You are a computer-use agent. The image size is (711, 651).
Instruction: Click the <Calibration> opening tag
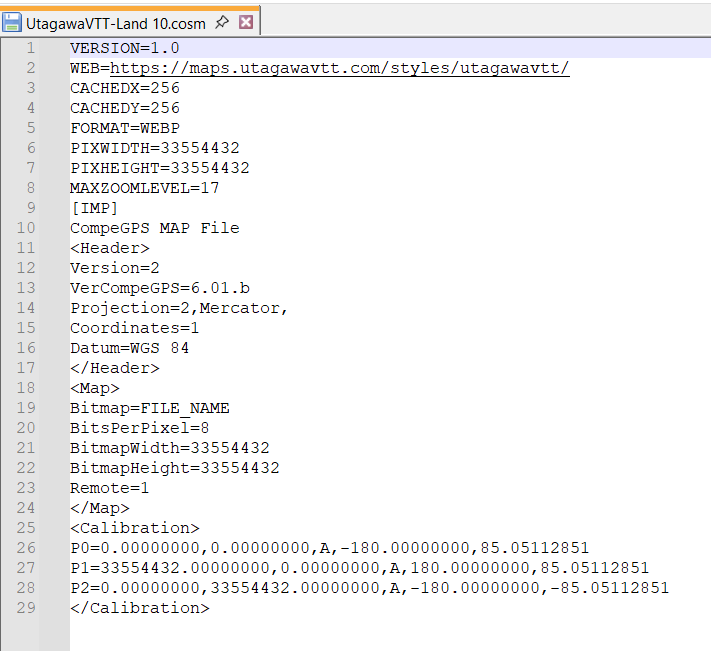coord(135,528)
